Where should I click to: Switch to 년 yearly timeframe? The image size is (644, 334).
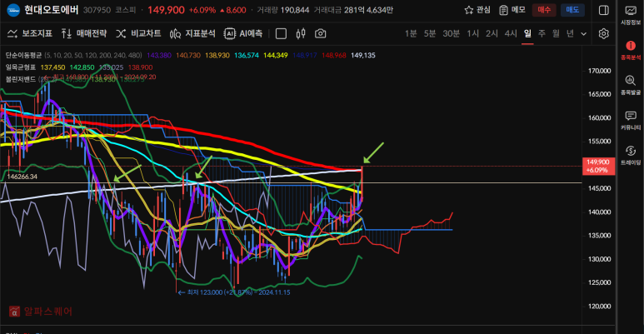tap(570, 33)
